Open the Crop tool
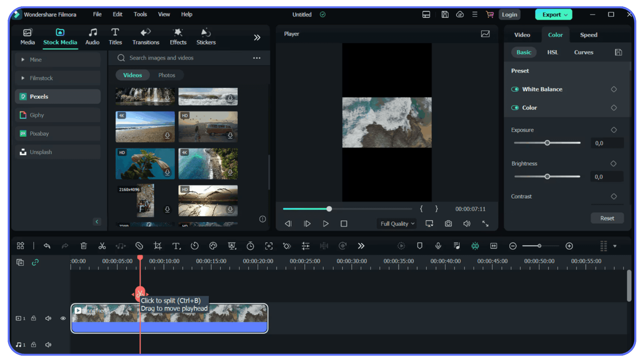The height and width of the screenshot is (362, 644). click(x=157, y=246)
